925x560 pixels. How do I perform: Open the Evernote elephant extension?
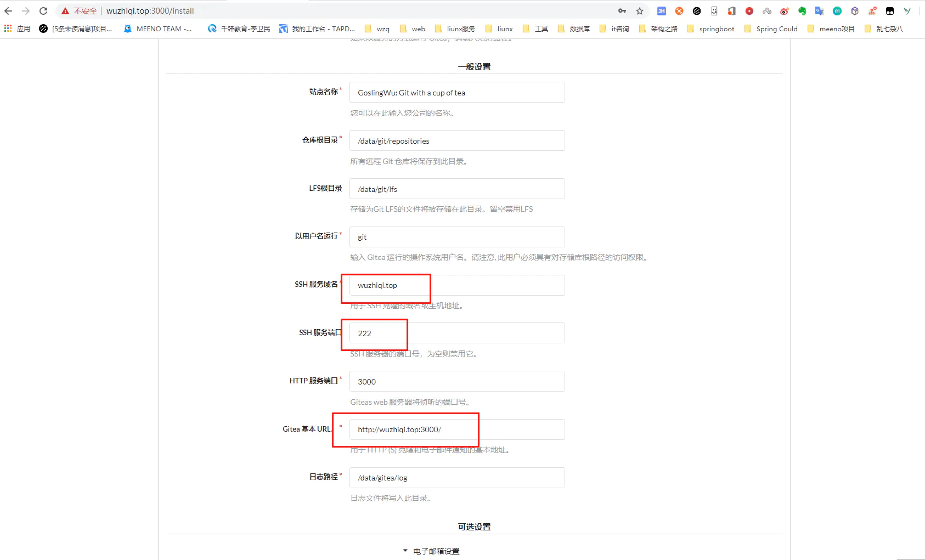point(802,11)
